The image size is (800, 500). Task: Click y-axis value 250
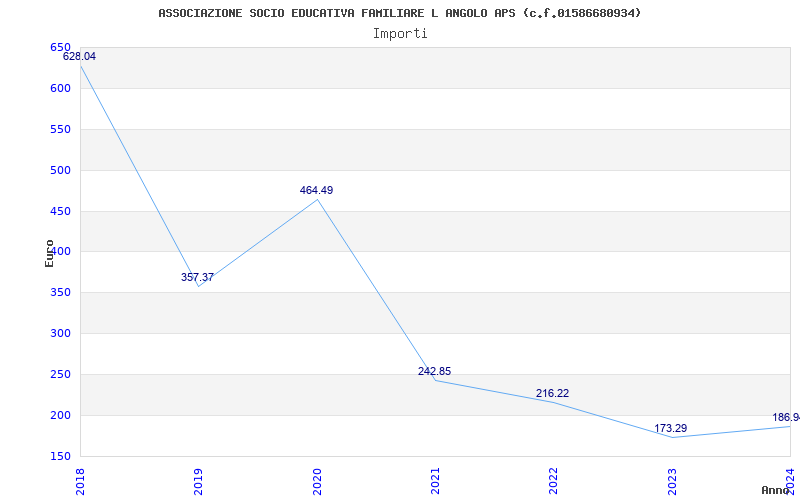(60, 374)
